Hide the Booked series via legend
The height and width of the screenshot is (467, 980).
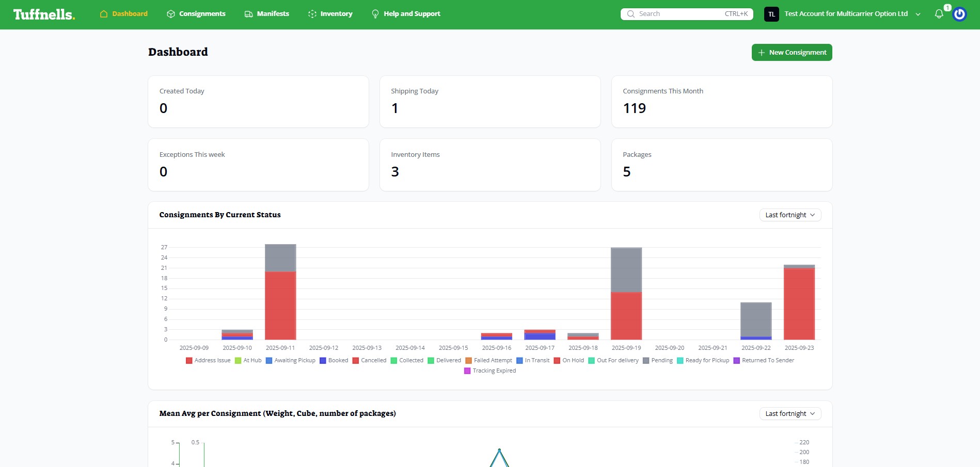(x=334, y=360)
